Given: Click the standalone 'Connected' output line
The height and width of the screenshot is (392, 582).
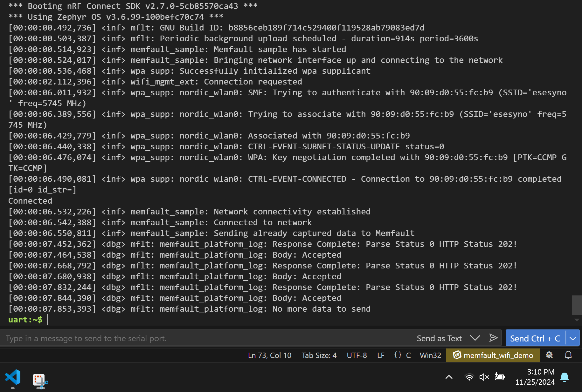Looking at the screenshot, I should (30, 201).
